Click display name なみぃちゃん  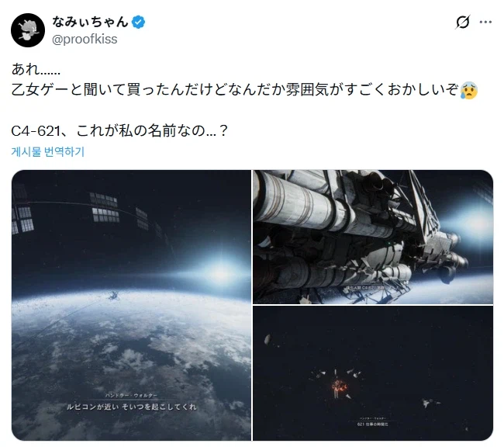(90, 22)
